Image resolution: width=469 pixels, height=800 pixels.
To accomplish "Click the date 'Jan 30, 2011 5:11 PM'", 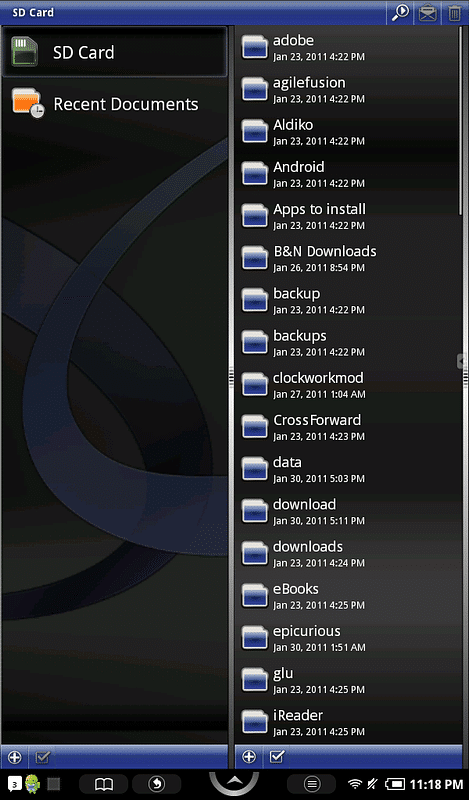I will pos(319,521).
